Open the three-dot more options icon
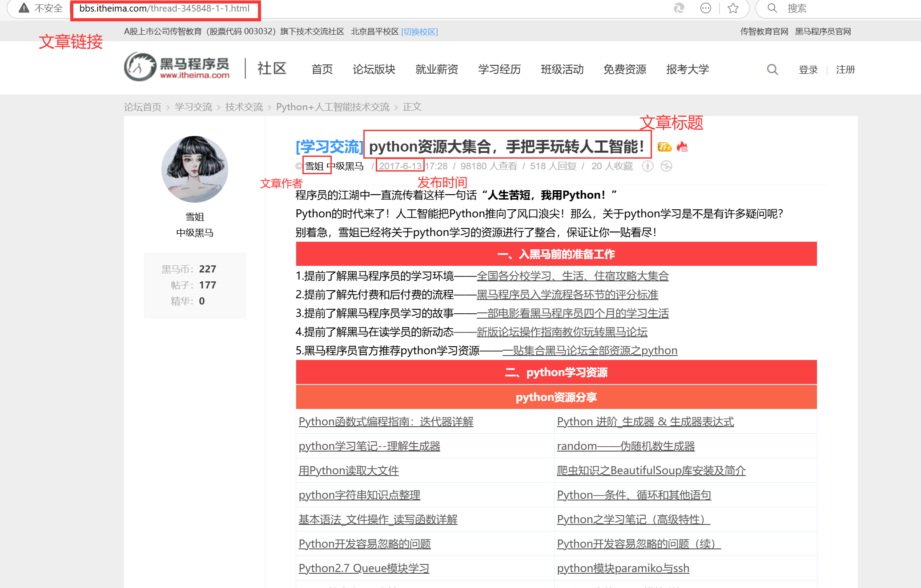 pyautogui.click(x=706, y=8)
